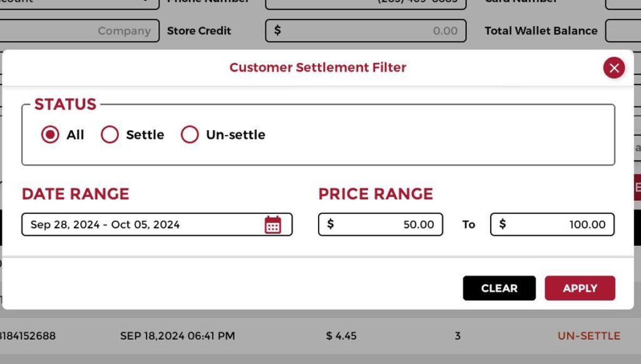Click the UN-SETTLE status in the table row
This screenshot has height=364, width=641.
click(x=588, y=336)
